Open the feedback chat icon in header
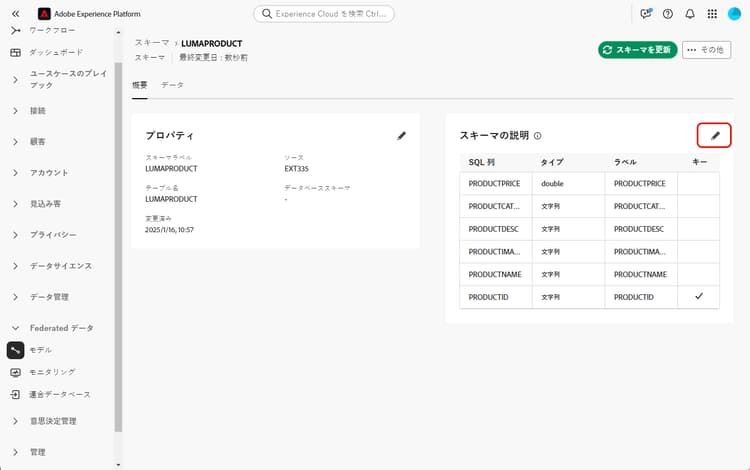 646,14
